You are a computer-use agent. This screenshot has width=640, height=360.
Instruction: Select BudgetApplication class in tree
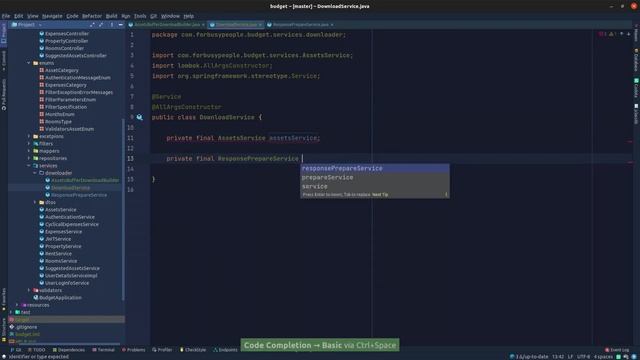click(60, 298)
